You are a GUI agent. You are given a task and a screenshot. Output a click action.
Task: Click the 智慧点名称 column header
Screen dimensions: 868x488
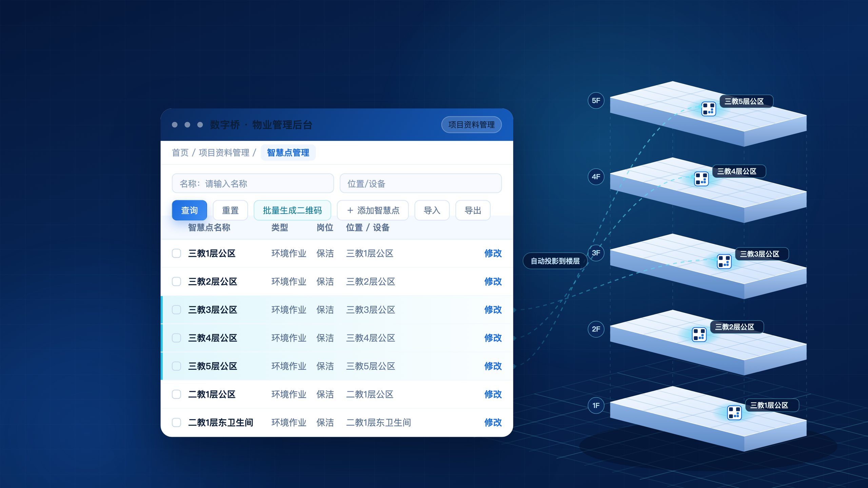209,227
